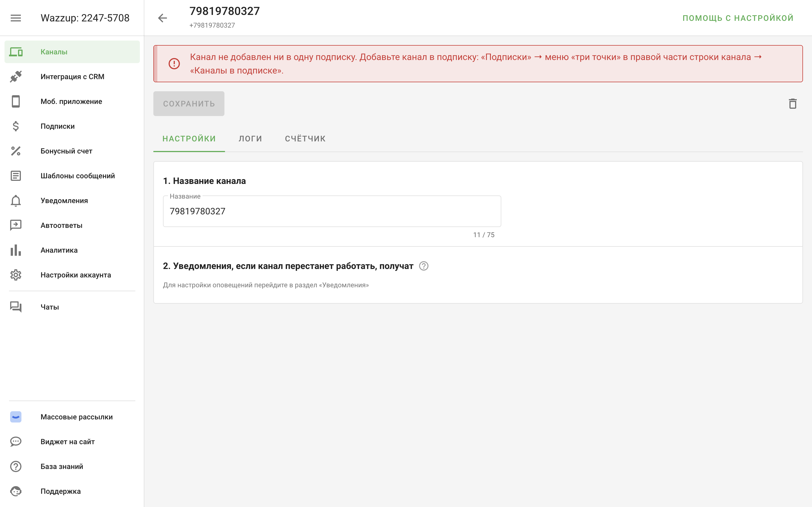Click the mobile app phone icon
The width and height of the screenshot is (812, 507).
coord(16,101)
